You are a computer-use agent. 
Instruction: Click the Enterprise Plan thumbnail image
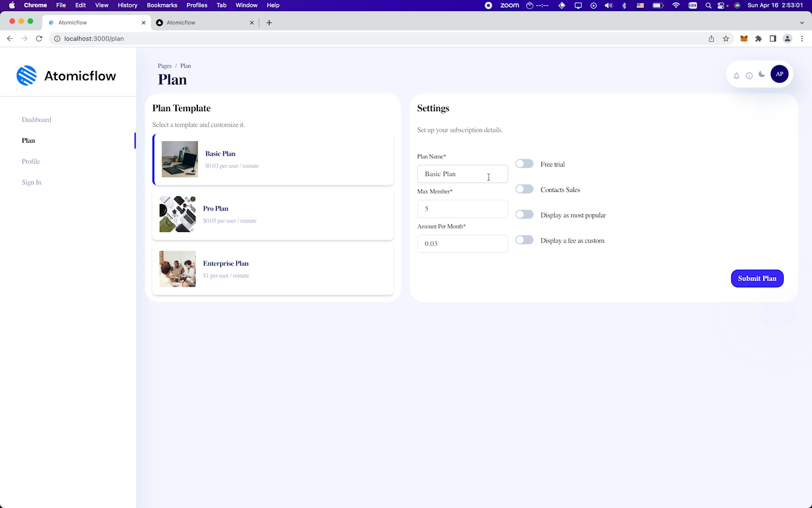tap(178, 269)
